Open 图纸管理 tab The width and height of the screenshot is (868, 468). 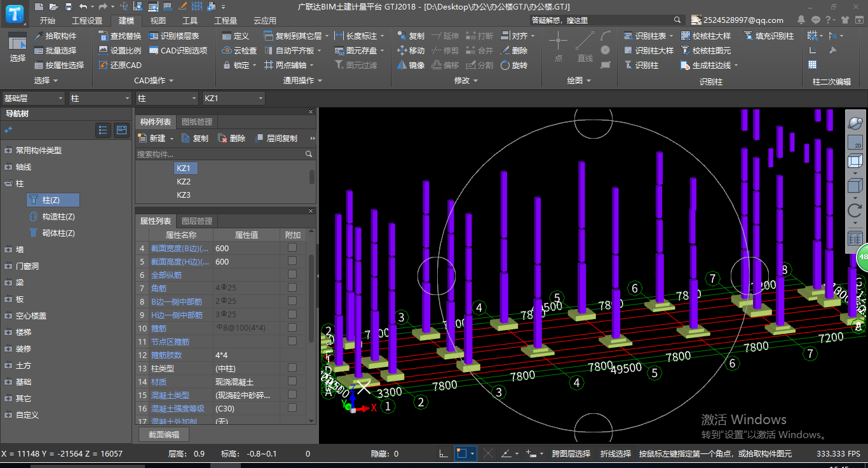(x=197, y=122)
